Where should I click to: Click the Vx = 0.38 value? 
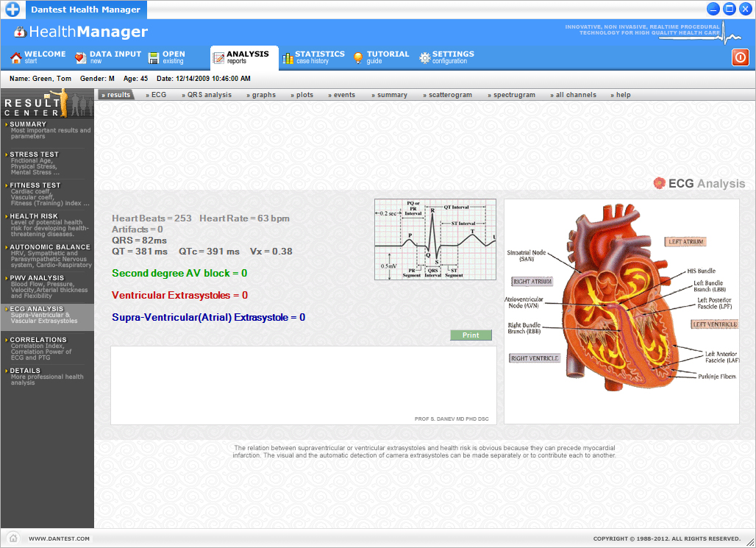click(271, 252)
